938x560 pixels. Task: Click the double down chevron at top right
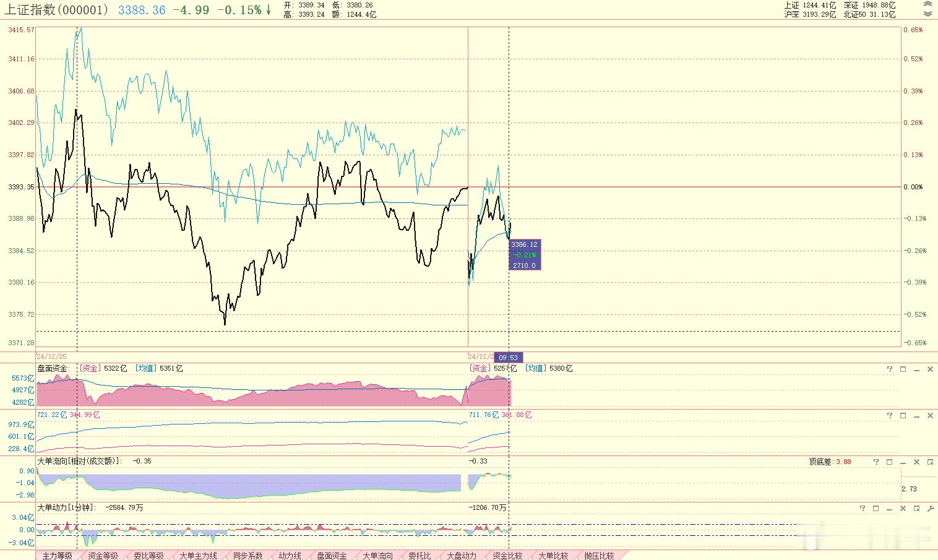(x=927, y=14)
